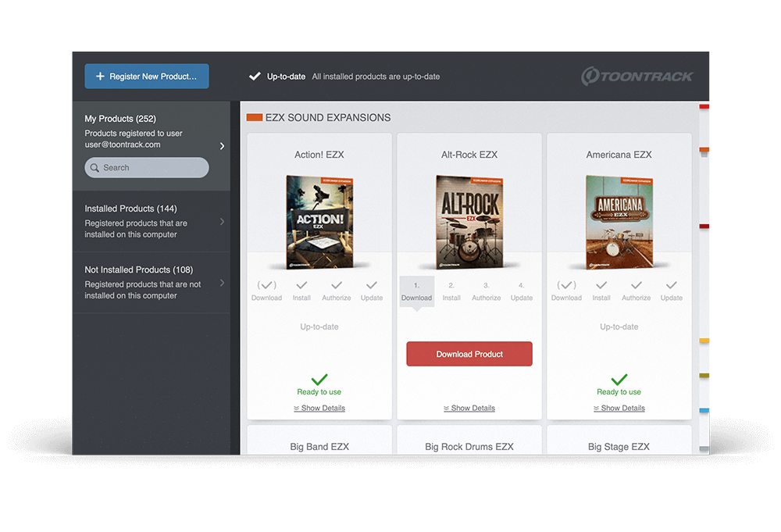Image resolution: width=781 pixels, height=532 pixels.
Task: Click green Ready to use check under Action! EZX
Action: [x=319, y=380]
